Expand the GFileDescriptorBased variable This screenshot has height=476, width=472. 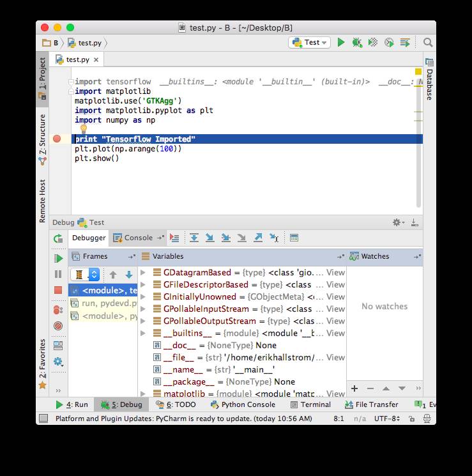(x=143, y=285)
